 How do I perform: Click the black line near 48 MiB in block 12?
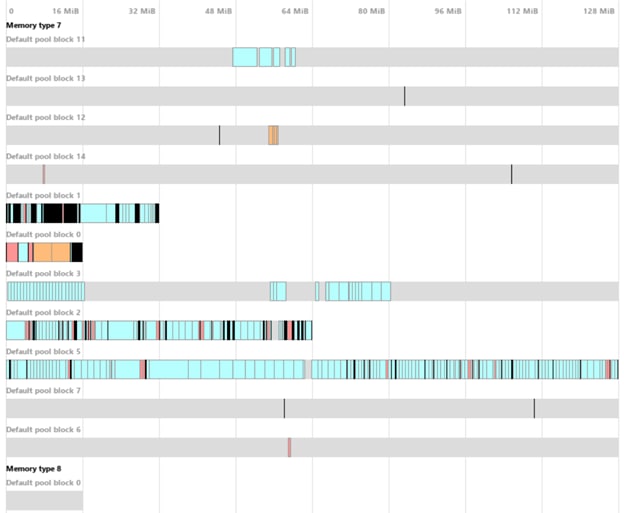pyautogui.click(x=220, y=135)
